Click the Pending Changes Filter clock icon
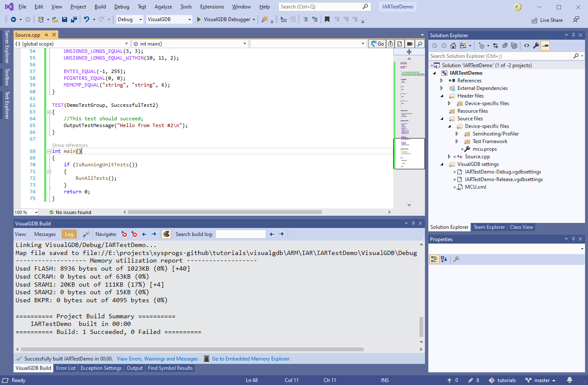588x385 pixels. coord(482,46)
